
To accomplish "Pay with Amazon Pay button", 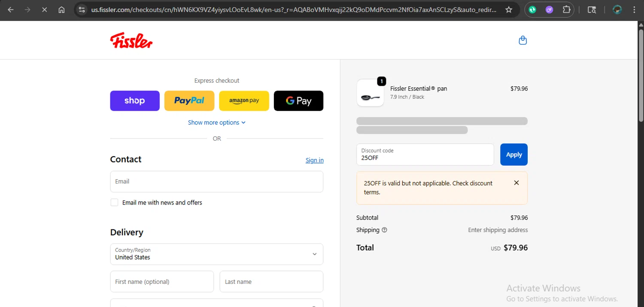I will click(244, 101).
